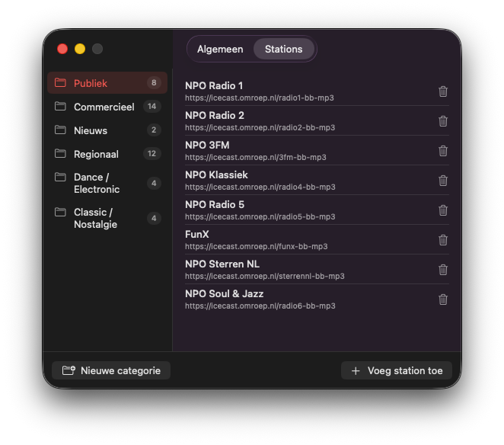This screenshot has width=504, height=445.
Task: Delete the NPO Radio 1 station
Action: (x=443, y=91)
